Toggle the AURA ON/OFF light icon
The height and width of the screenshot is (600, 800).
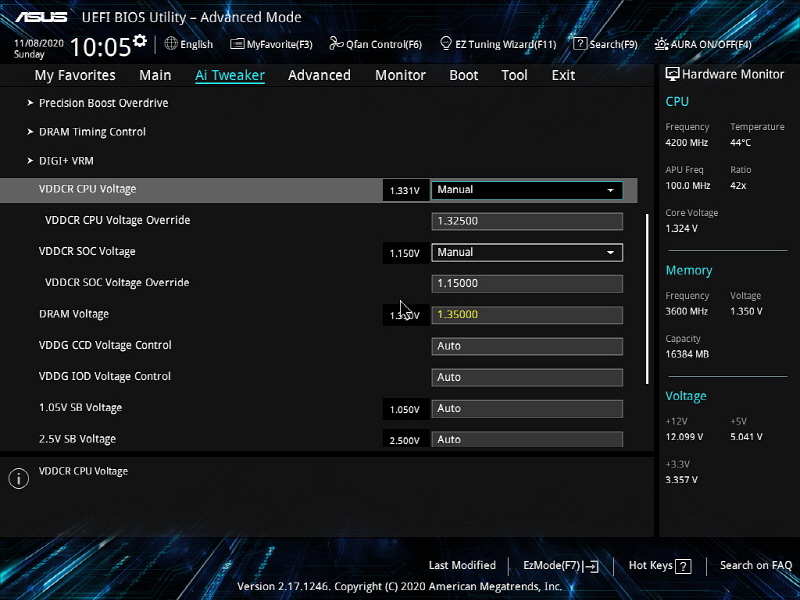point(661,44)
